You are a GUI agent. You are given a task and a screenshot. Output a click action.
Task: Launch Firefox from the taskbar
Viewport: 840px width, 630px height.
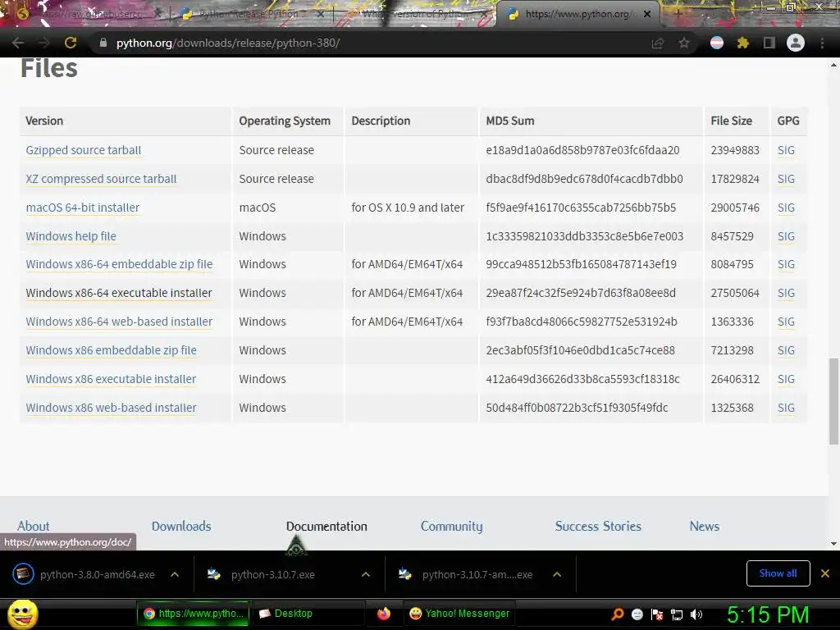[x=384, y=614]
